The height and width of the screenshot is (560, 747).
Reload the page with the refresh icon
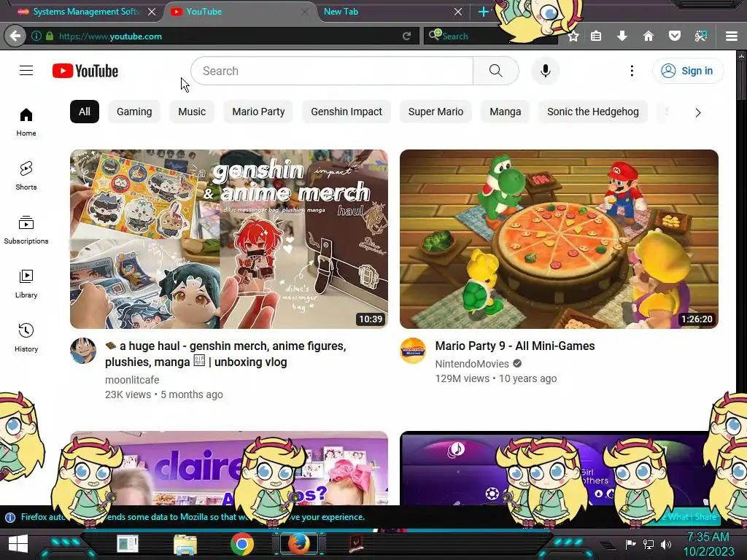point(406,36)
